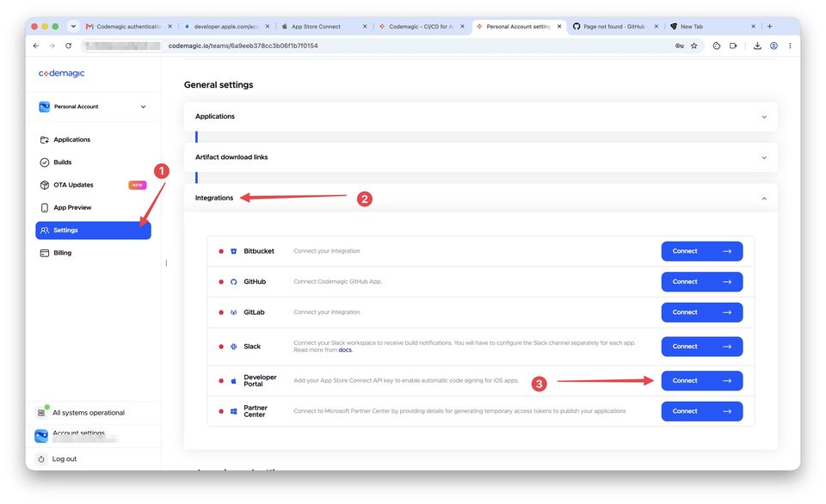Screen dimensions: 826x504
Task: Click All systems operational status
Action: pos(89,413)
